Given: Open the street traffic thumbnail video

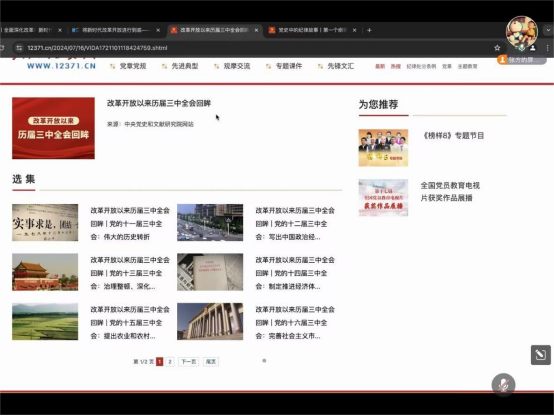Looking at the screenshot, I should 210,223.
